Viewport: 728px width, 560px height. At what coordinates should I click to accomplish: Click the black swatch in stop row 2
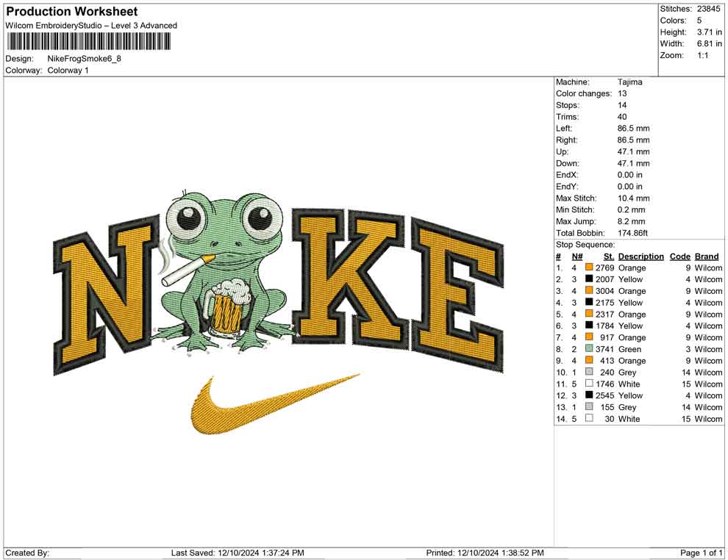tap(589, 279)
